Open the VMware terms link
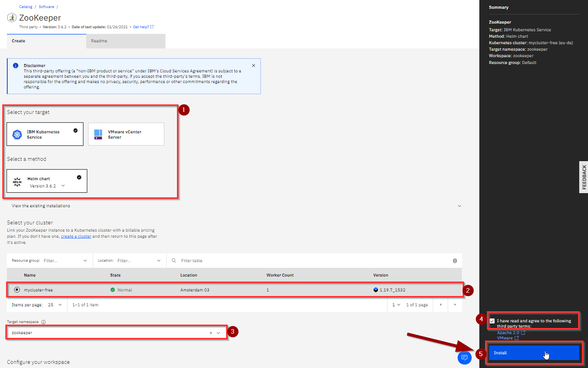 point(508,338)
